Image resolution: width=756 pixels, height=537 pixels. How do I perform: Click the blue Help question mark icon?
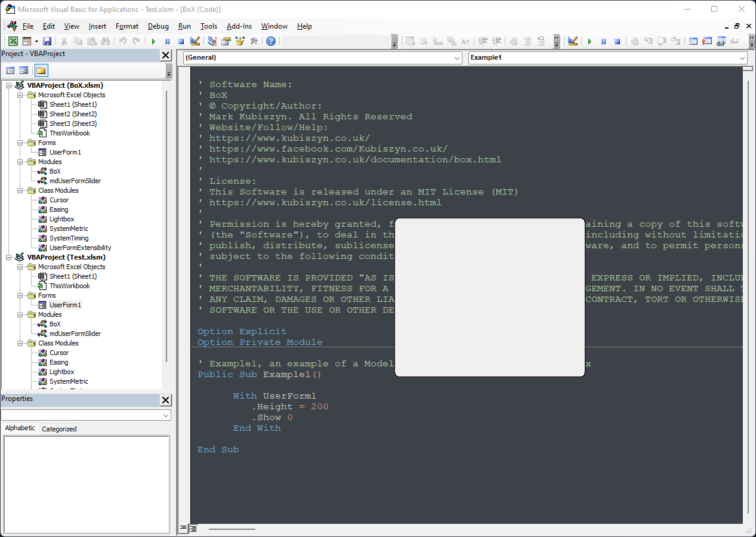coord(271,41)
